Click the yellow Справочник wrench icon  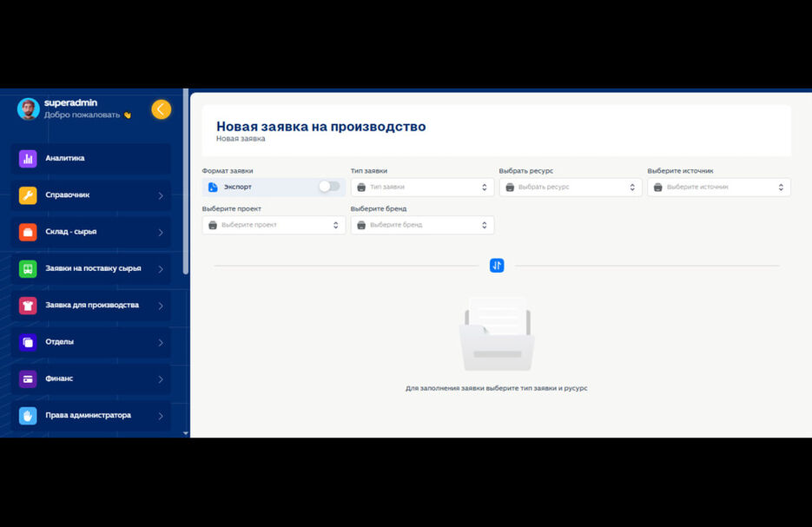[28, 195]
